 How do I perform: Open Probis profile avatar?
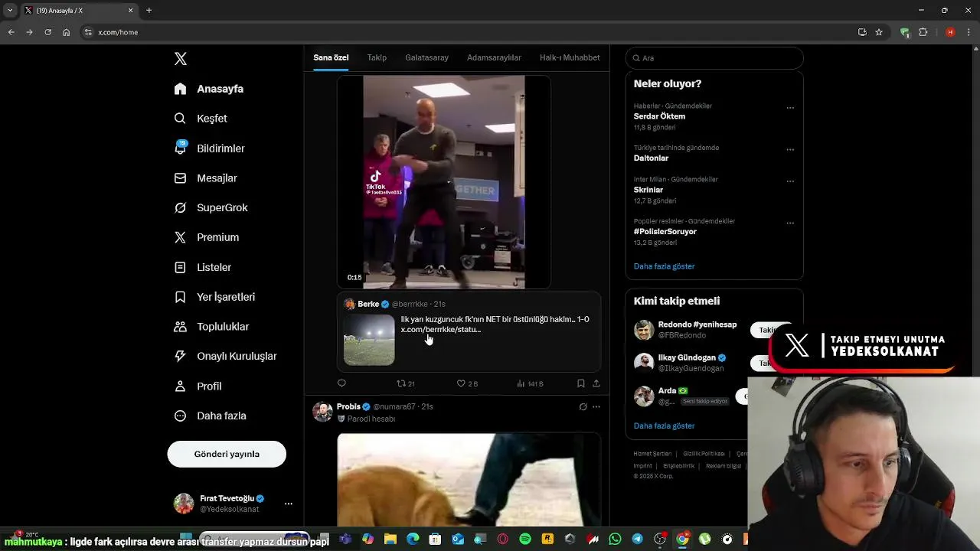pos(322,412)
